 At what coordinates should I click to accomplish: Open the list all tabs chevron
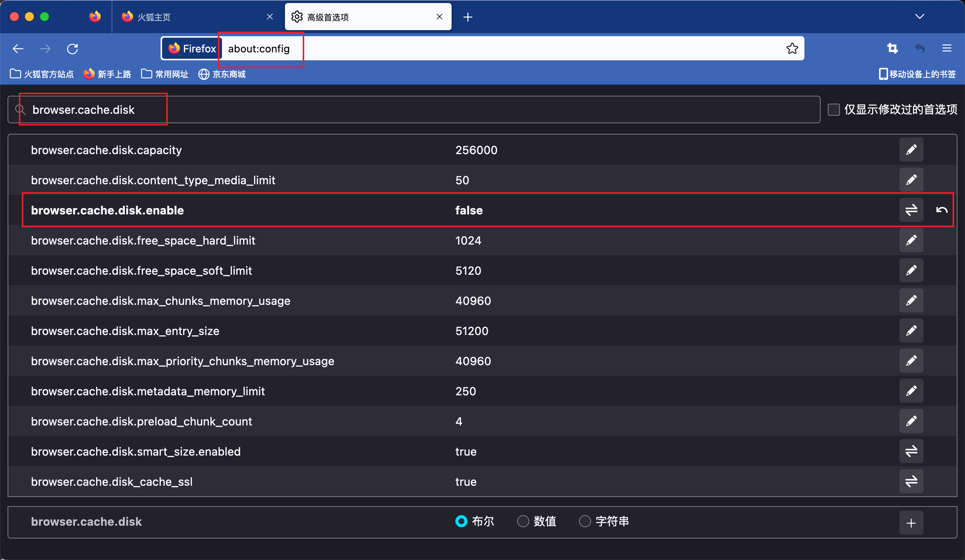click(919, 17)
